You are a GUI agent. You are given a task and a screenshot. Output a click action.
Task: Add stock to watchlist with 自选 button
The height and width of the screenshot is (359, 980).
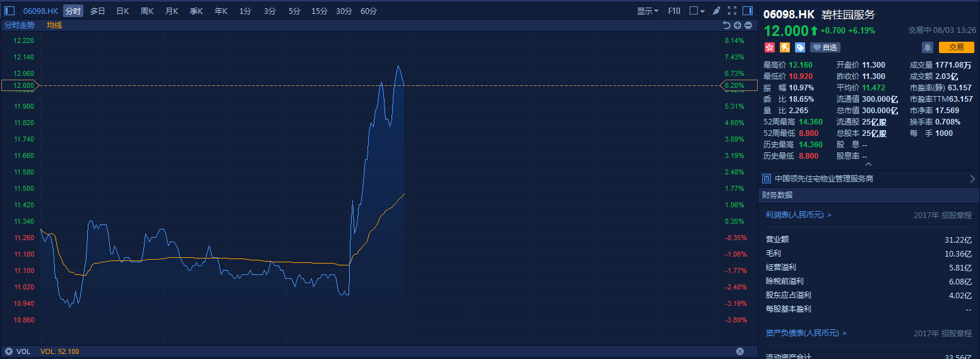click(825, 47)
